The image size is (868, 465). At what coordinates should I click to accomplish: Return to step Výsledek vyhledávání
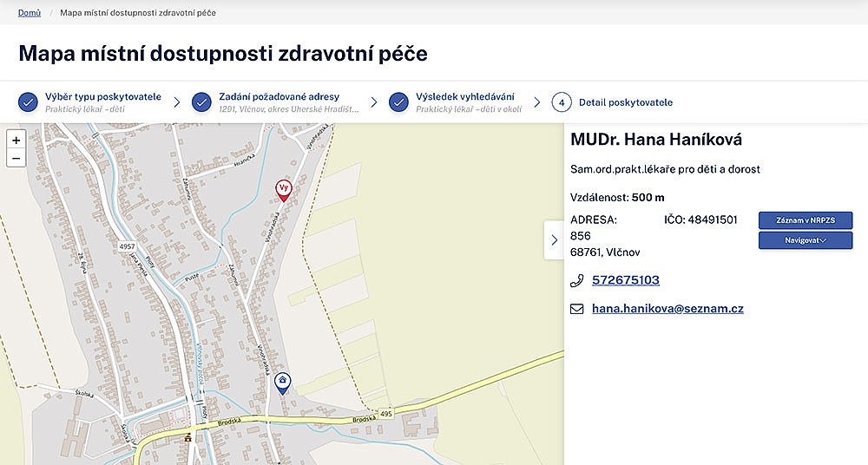click(x=465, y=96)
